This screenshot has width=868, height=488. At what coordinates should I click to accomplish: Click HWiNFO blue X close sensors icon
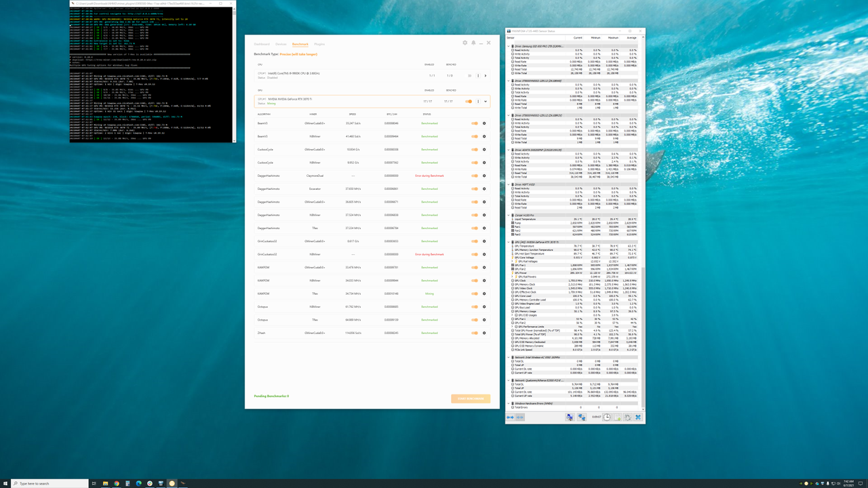(x=638, y=418)
